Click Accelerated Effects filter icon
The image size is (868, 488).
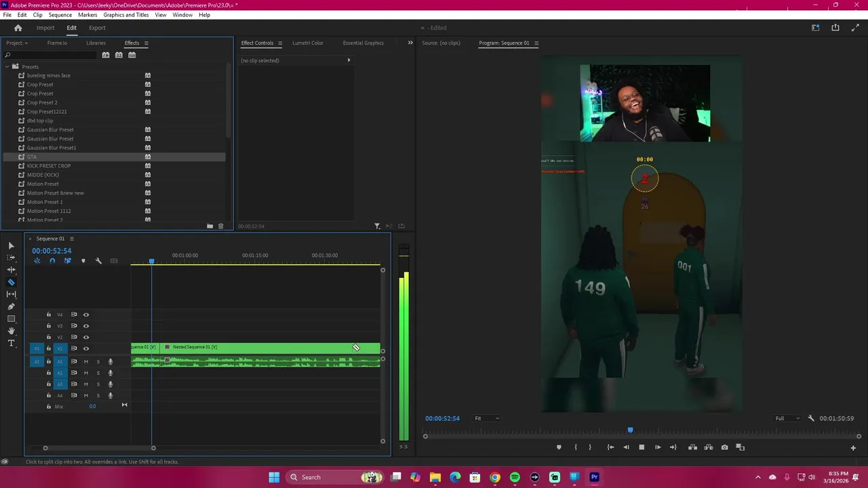click(x=106, y=55)
